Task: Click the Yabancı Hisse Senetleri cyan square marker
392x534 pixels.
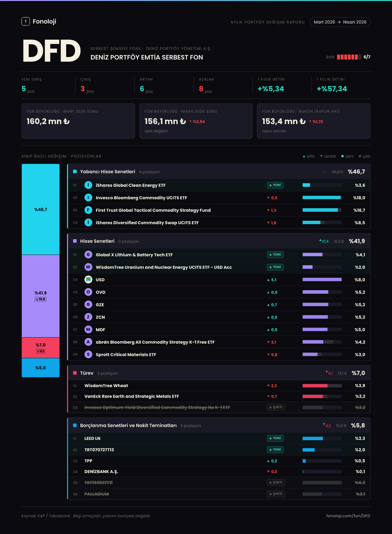Action: [x=75, y=171]
